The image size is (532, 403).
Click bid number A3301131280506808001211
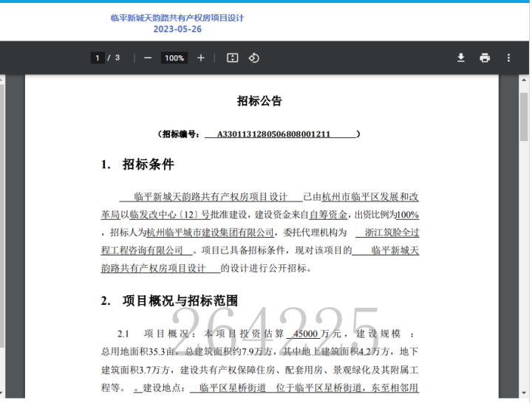[x=273, y=134]
